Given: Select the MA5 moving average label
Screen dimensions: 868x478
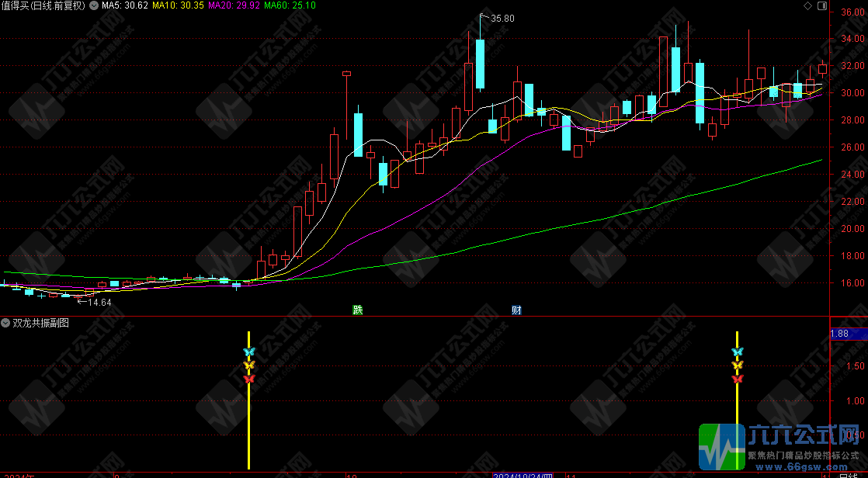Looking at the screenshot, I should click(125, 5).
